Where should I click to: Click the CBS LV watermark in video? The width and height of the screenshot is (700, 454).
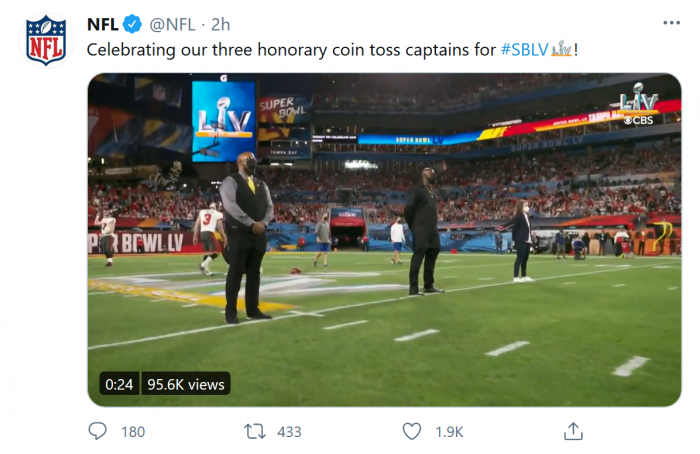click(x=637, y=108)
